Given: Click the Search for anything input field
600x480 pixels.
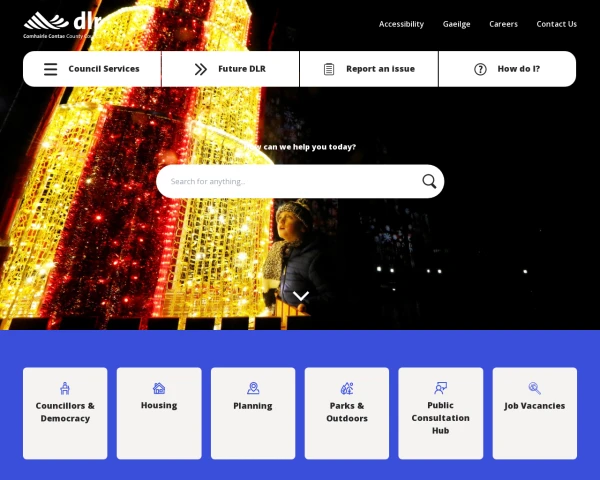Looking at the screenshot, I should [x=290, y=181].
